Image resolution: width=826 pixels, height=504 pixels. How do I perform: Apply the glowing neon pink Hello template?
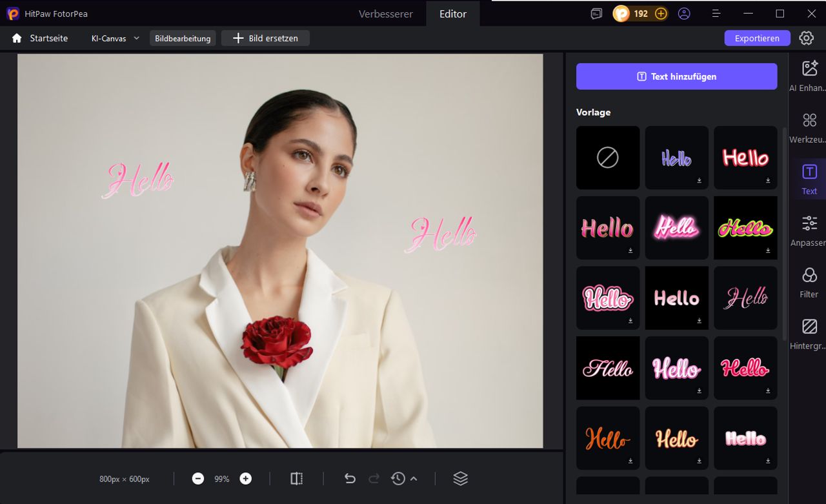677,228
